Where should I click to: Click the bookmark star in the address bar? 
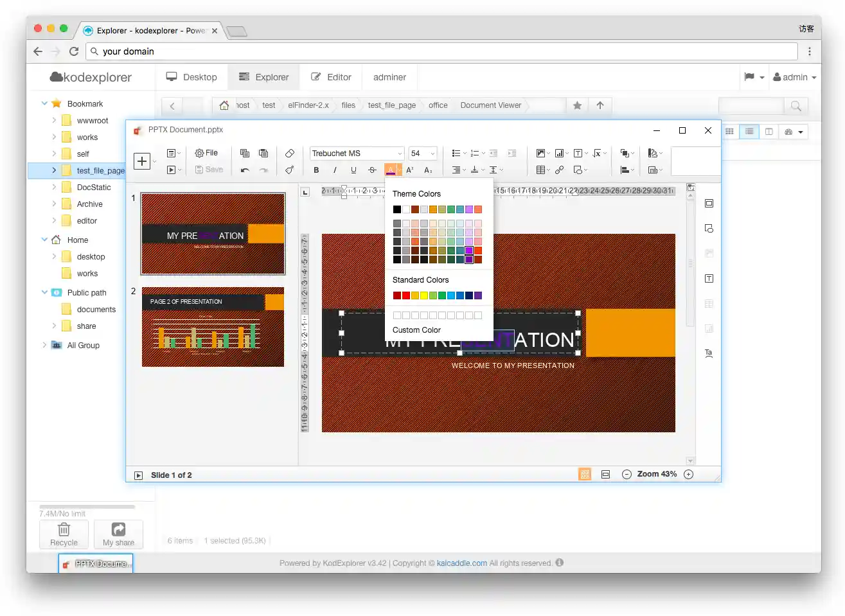(x=577, y=105)
